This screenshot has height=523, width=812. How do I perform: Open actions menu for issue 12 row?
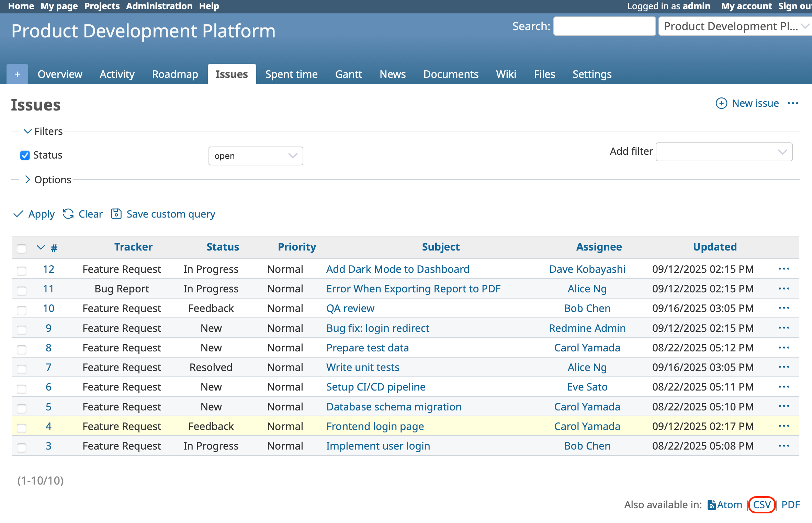[x=784, y=269]
